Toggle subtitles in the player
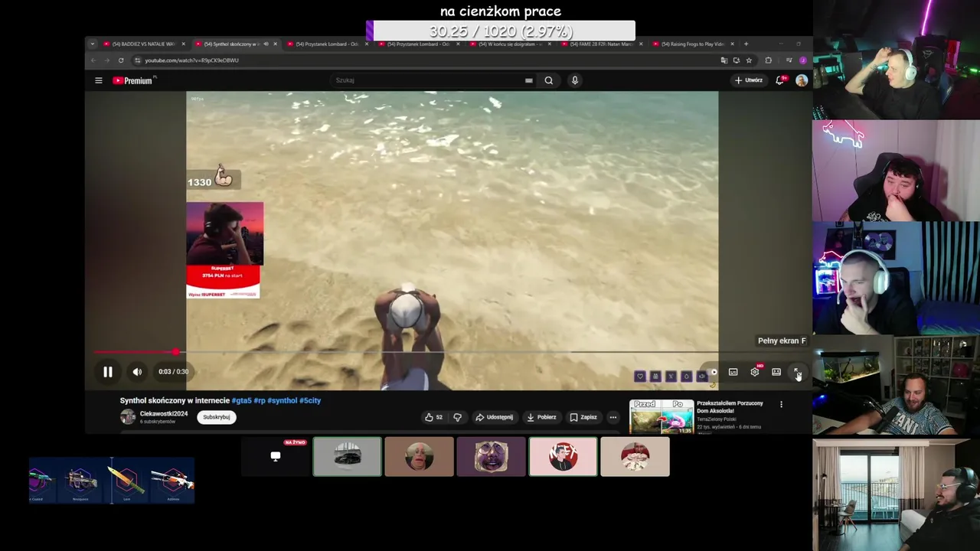Screen dimensions: 980x551 [733, 372]
